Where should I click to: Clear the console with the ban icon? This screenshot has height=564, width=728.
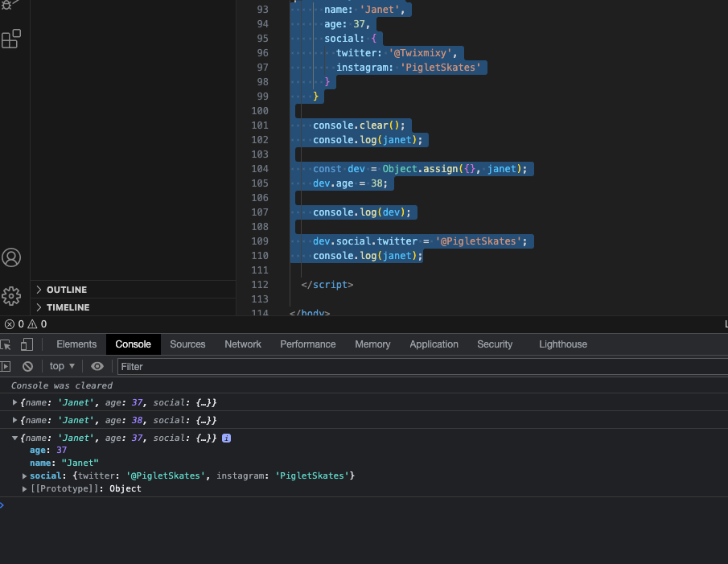pyautogui.click(x=27, y=366)
